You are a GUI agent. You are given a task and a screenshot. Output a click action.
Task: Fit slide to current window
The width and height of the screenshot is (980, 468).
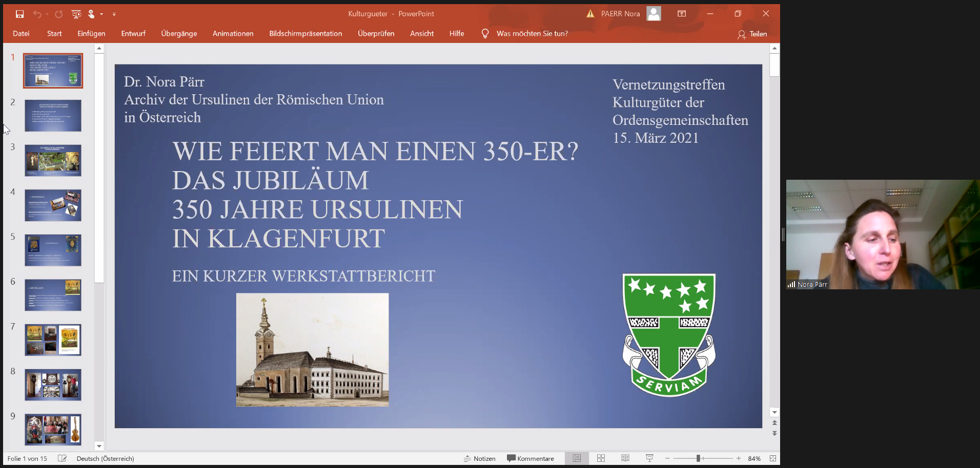pyautogui.click(x=772, y=458)
